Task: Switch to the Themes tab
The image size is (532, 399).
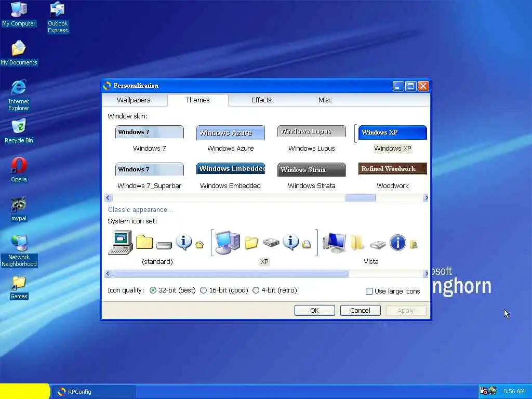Action: coord(197,100)
